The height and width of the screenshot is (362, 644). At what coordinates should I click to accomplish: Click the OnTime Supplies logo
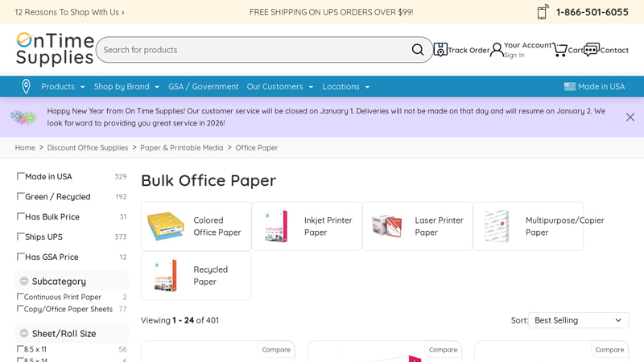click(x=55, y=49)
